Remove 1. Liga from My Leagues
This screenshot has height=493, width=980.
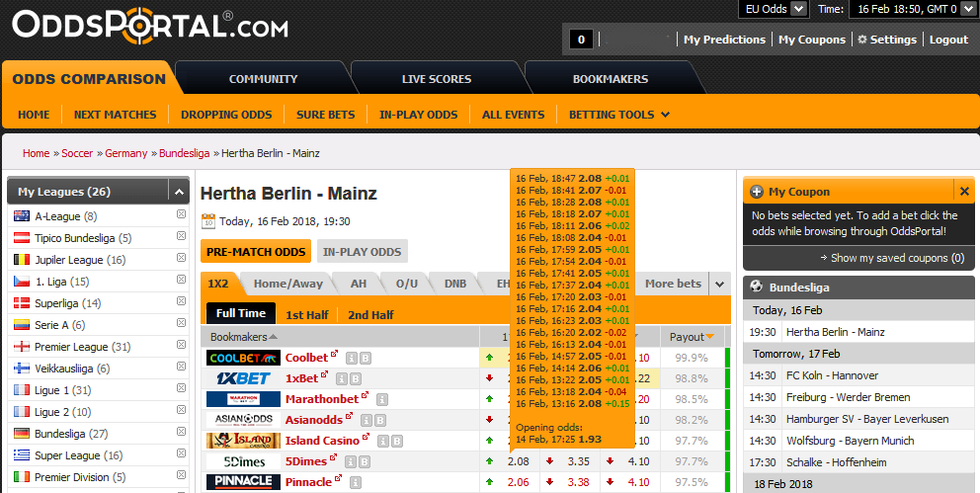click(x=181, y=280)
